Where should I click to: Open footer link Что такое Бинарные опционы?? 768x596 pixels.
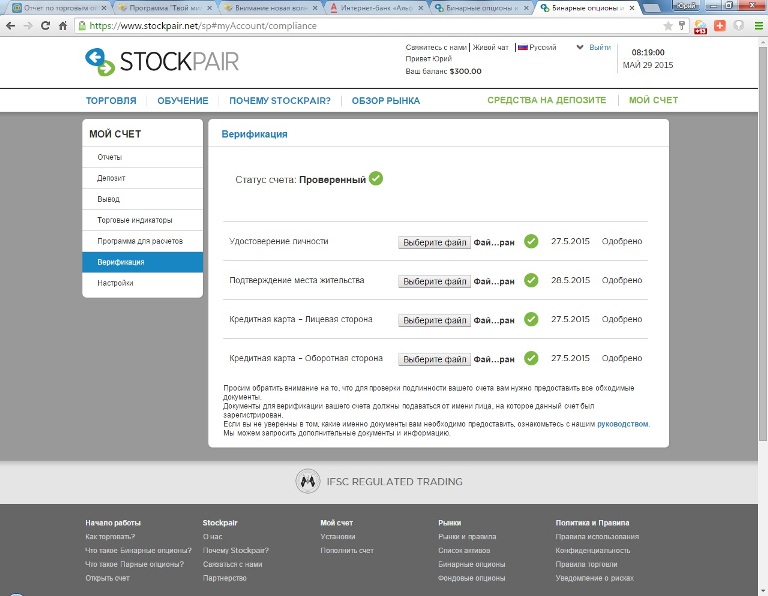point(139,550)
